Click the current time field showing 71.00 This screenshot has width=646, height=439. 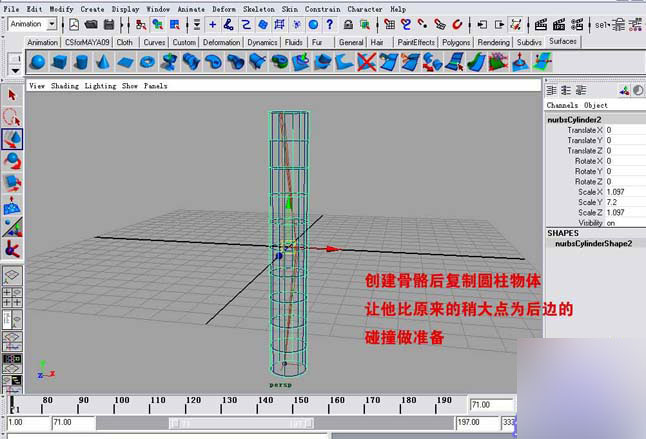point(492,405)
